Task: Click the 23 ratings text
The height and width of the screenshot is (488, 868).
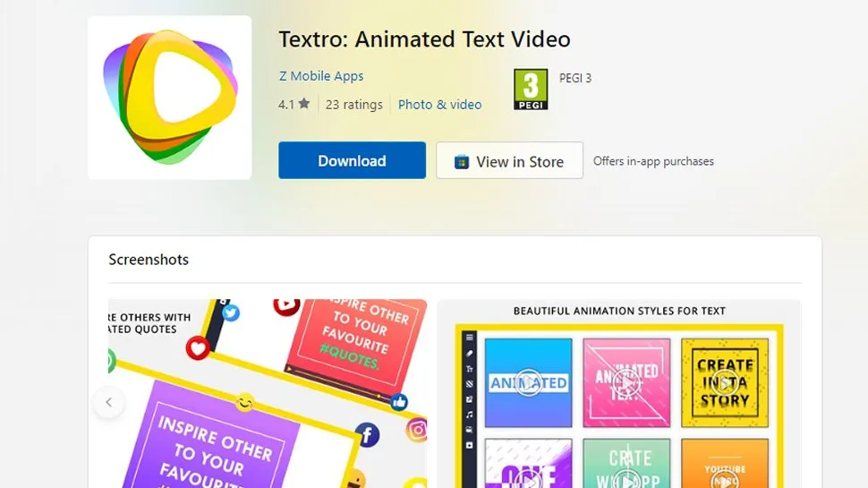Action: pos(353,104)
